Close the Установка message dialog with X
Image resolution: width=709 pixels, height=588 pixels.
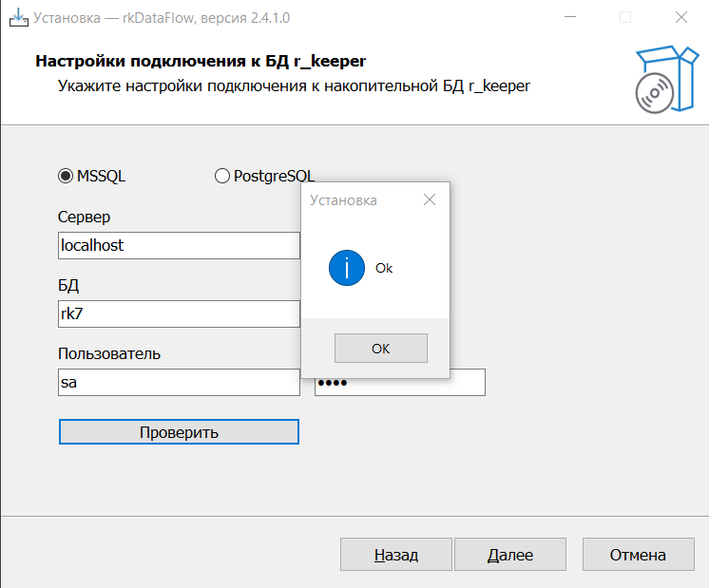430,199
